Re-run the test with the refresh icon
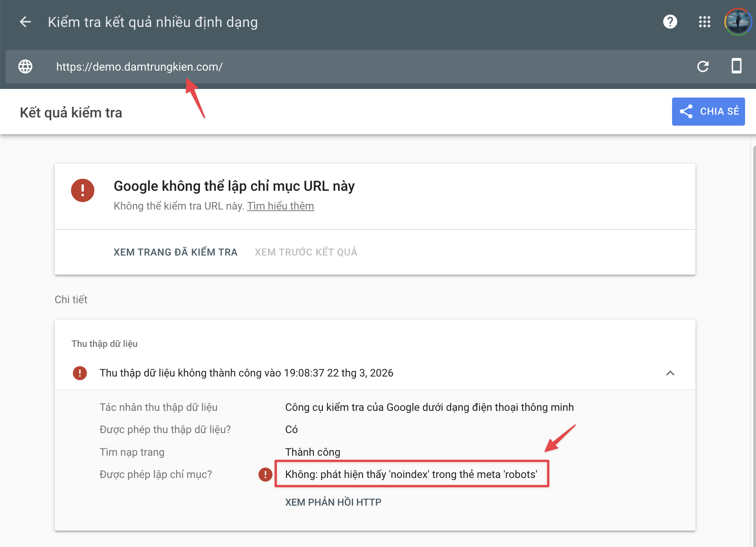Image resolution: width=756 pixels, height=547 pixels. [x=703, y=67]
